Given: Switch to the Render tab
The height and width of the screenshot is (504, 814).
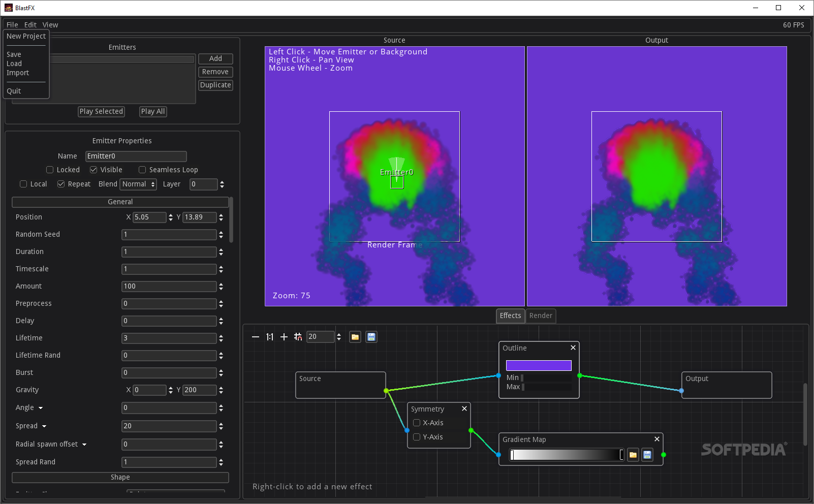Looking at the screenshot, I should (541, 316).
